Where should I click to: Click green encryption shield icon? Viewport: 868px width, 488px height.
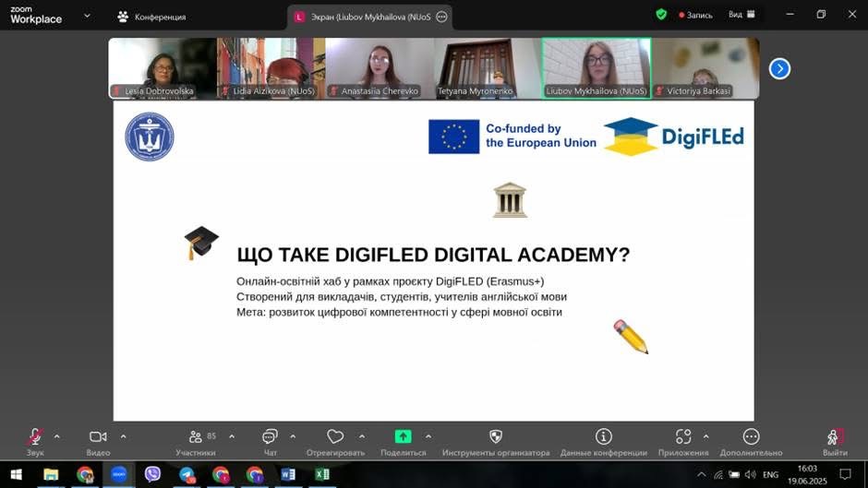pos(661,15)
